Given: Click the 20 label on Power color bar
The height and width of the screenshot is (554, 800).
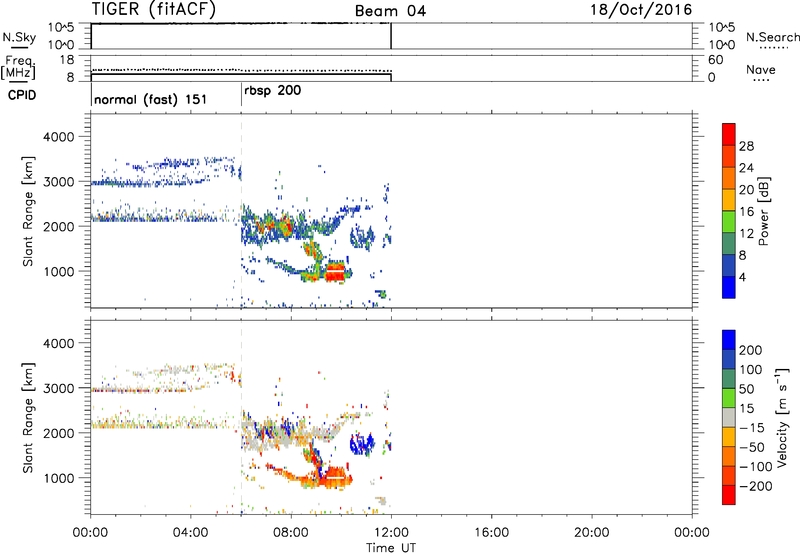Looking at the screenshot, I should (x=746, y=190).
